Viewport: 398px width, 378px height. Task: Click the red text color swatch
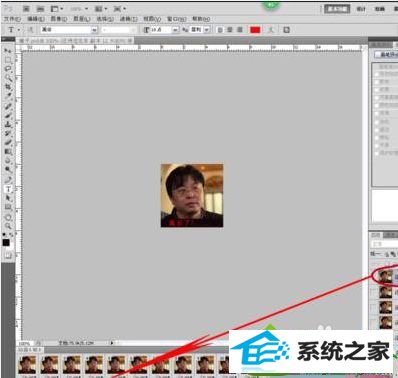click(255, 30)
